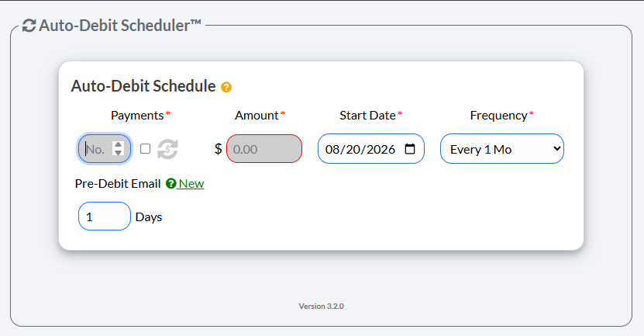This screenshot has width=644, height=336.
Task: Click the Pre-Debit Email Days input box
Action: click(105, 216)
